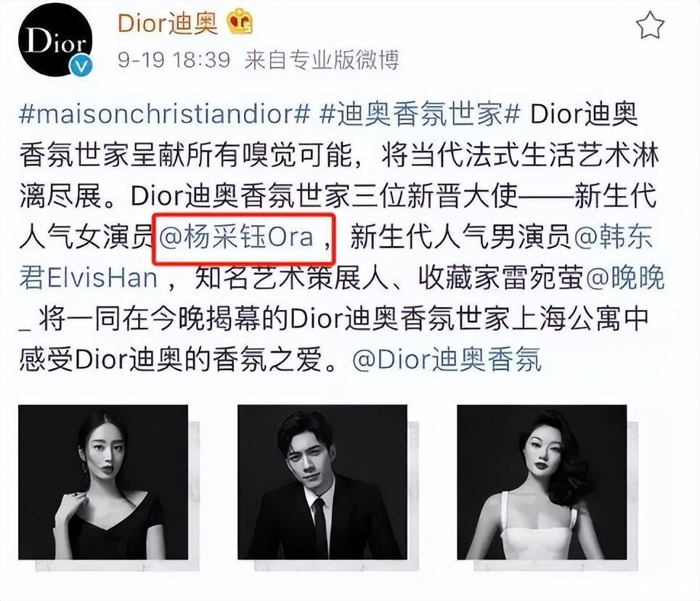Favorite the post with star icon
The width and height of the screenshot is (700, 601).
pos(651,25)
